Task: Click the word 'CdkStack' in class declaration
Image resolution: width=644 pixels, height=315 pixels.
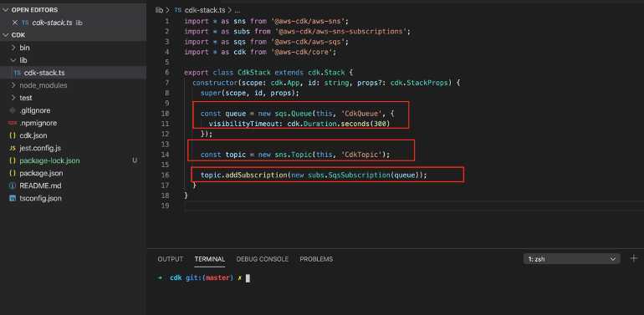Action: click(x=254, y=72)
